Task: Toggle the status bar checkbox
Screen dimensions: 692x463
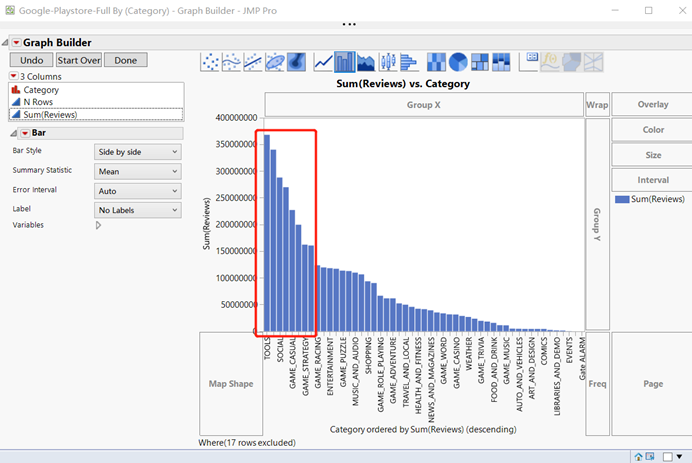Action: coord(668,457)
